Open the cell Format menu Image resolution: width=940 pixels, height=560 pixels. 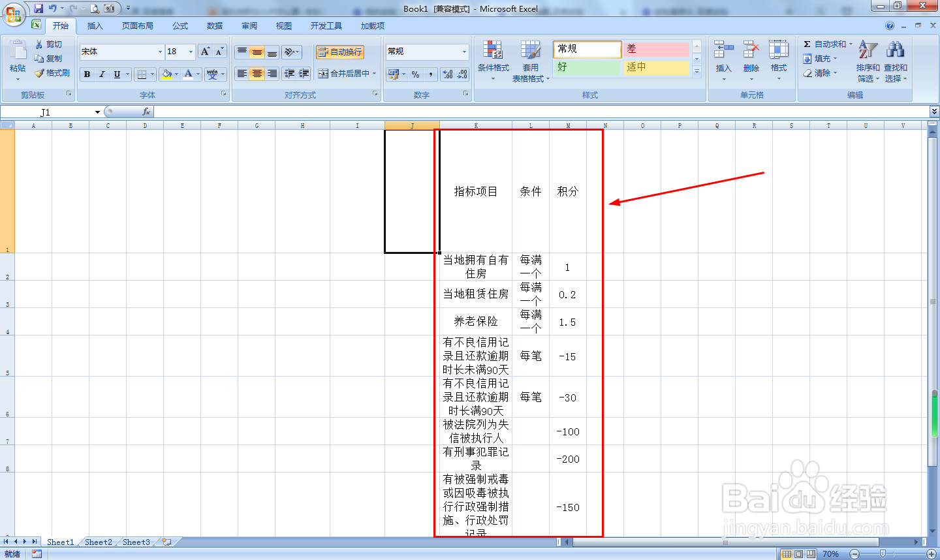[x=779, y=60]
